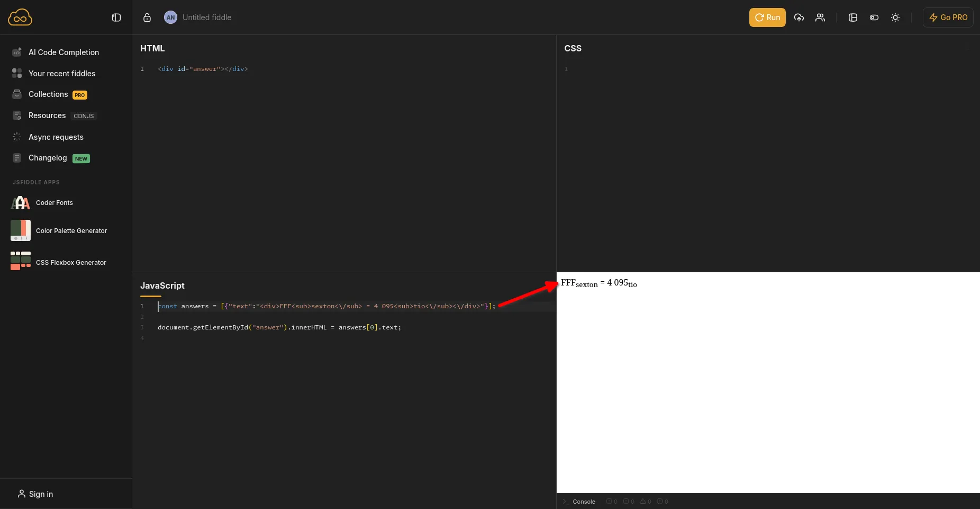The height and width of the screenshot is (509, 980).
Task: Click Go PRO button
Action: click(948, 17)
